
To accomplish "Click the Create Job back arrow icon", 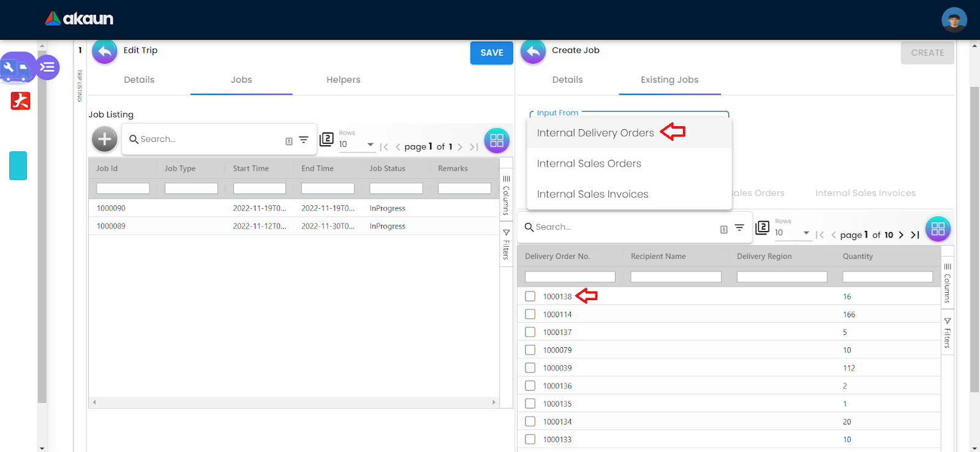I will click(x=533, y=52).
